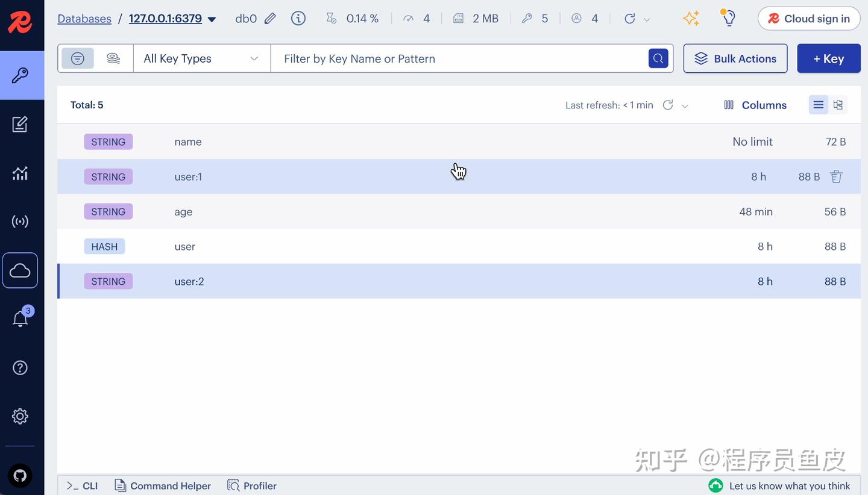The width and height of the screenshot is (868, 495).
Task: Switch to search by values mode
Action: tap(113, 58)
